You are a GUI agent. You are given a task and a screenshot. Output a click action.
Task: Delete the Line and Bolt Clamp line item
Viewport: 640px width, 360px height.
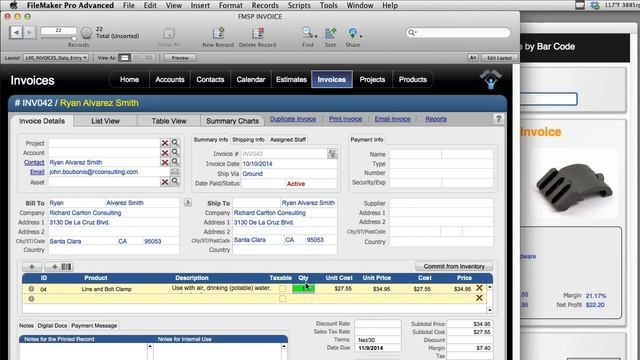(x=480, y=288)
